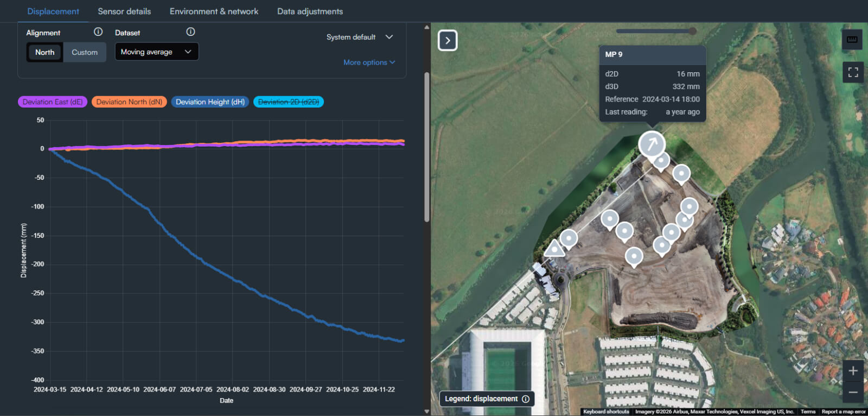868x416 pixels.
Task: Collapse the chart panel with the chevron button
Action: [x=448, y=40]
